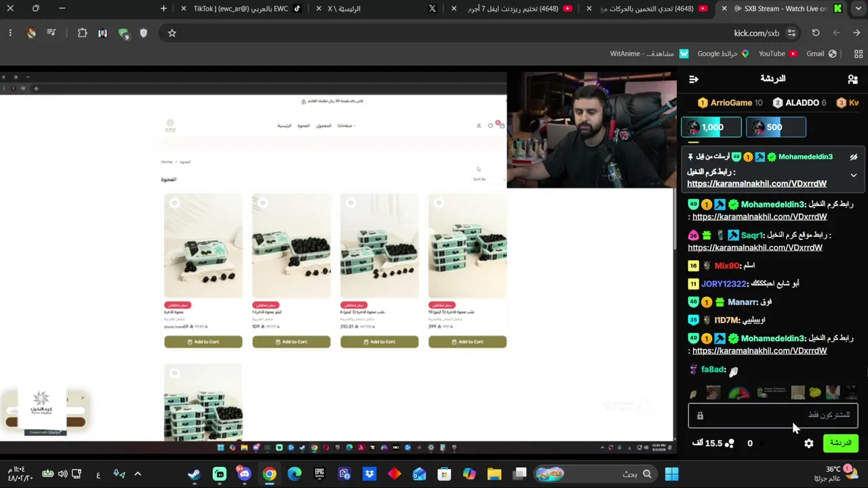Viewport: 868px width, 488px height.
Task: Switch to the TikTok EWC tab
Action: point(241,9)
